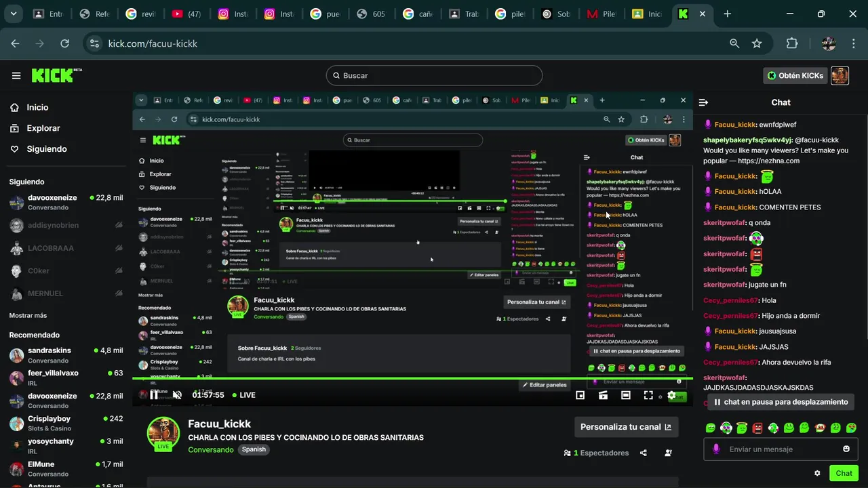Open addisynobrien offline channel
This screenshot has width=868, height=488.
(x=66, y=225)
